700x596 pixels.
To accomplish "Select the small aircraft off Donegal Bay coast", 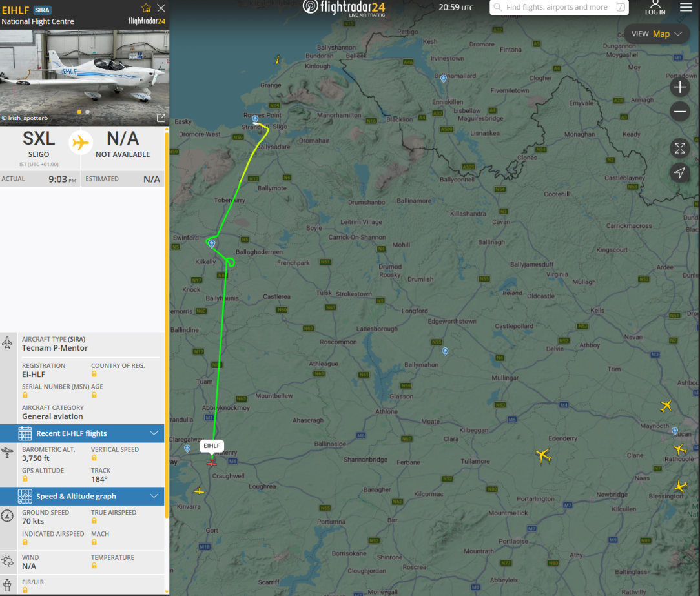I will click(277, 59).
